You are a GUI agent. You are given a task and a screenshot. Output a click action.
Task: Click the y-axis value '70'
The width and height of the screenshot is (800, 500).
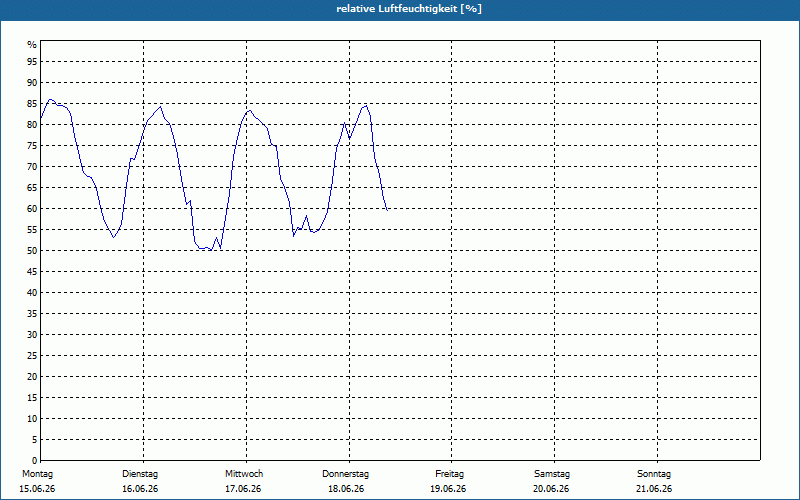(x=32, y=167)
